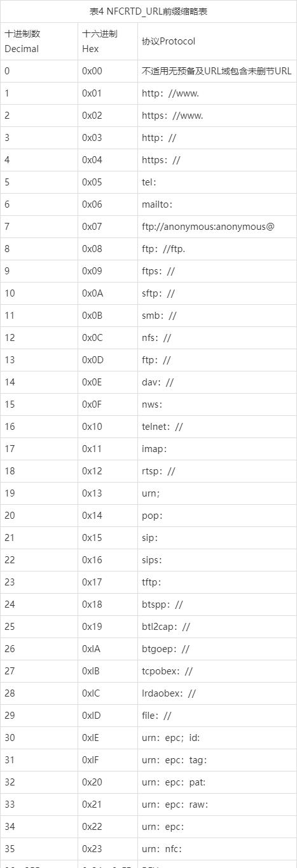Click the 0x05 hex cell
The image size is (297, 868).
(x=107, y=182)
